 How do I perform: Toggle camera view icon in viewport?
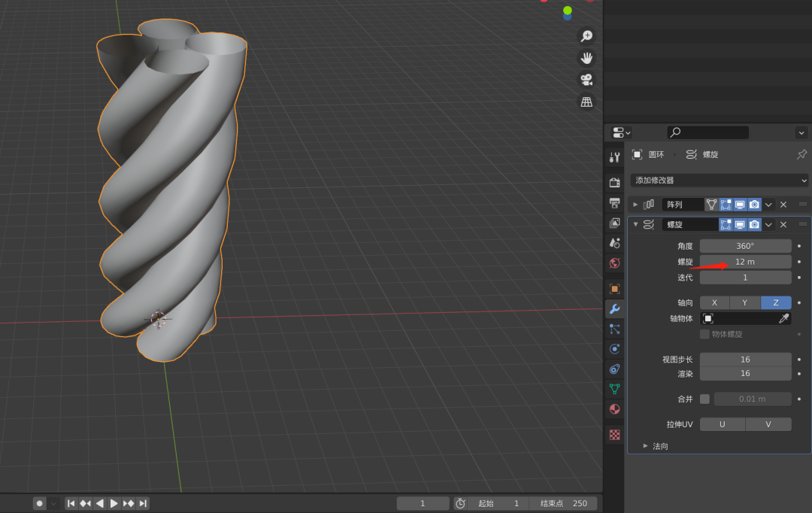(586, 80)
